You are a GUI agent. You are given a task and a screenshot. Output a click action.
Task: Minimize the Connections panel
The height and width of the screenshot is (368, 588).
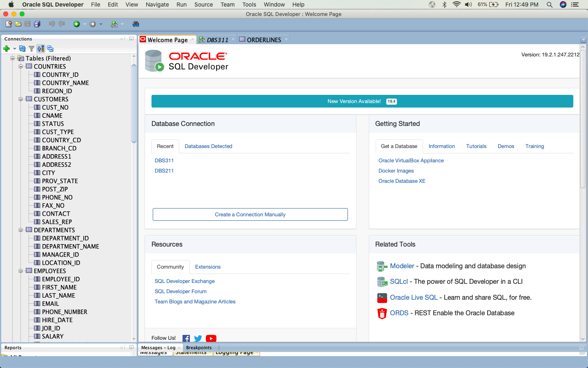131,39
